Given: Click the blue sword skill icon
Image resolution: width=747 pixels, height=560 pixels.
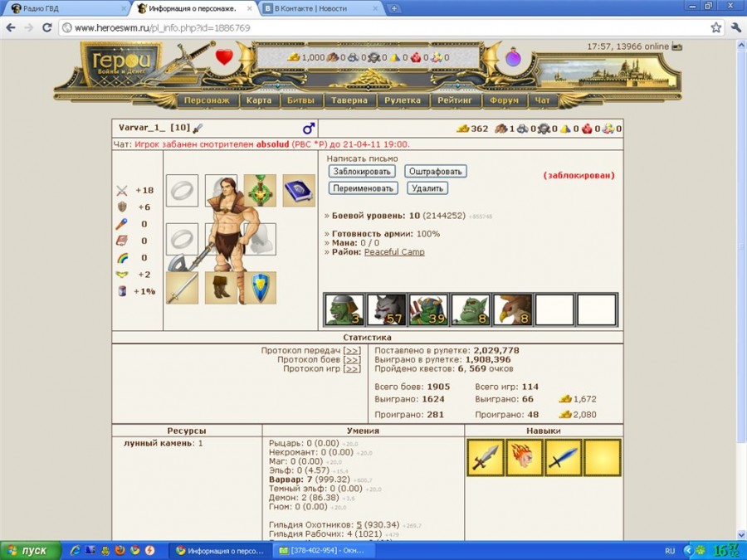Looking at the screenshot, I should (x=564, y=458).
